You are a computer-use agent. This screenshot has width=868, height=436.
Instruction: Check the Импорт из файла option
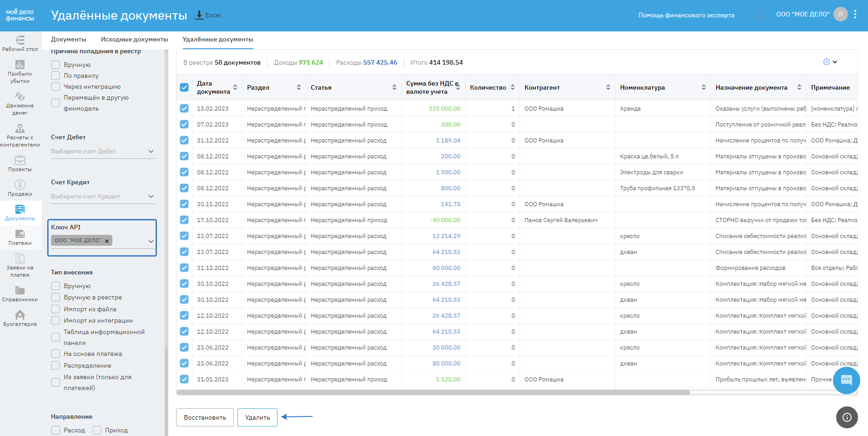point(56,309)
